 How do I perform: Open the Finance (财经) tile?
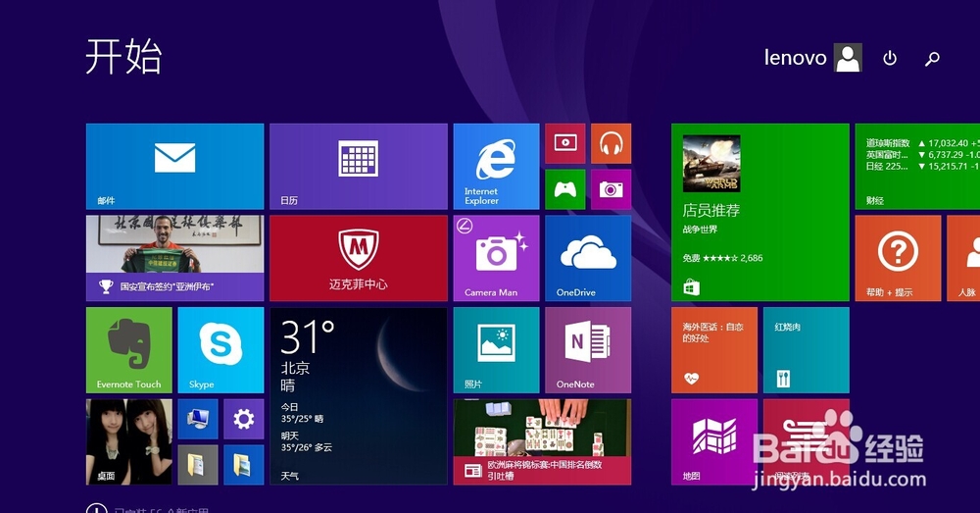pyautogui.click(x=917, y=167)
